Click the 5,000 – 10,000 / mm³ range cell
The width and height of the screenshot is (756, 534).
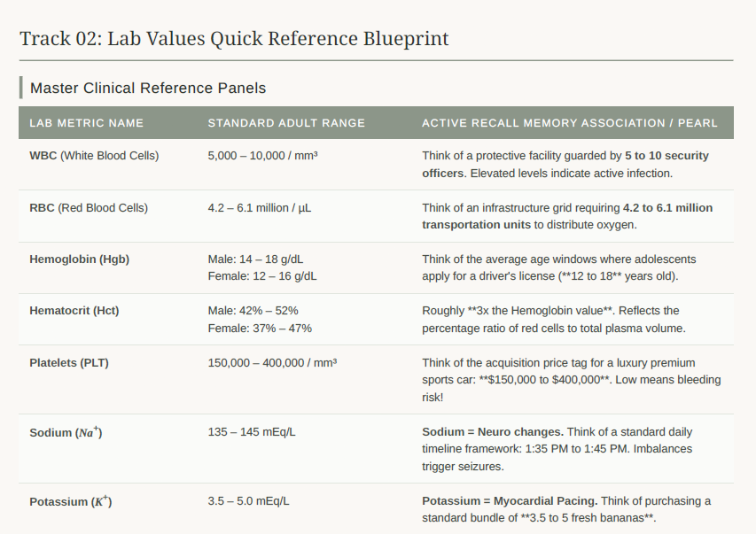[262, 156]
